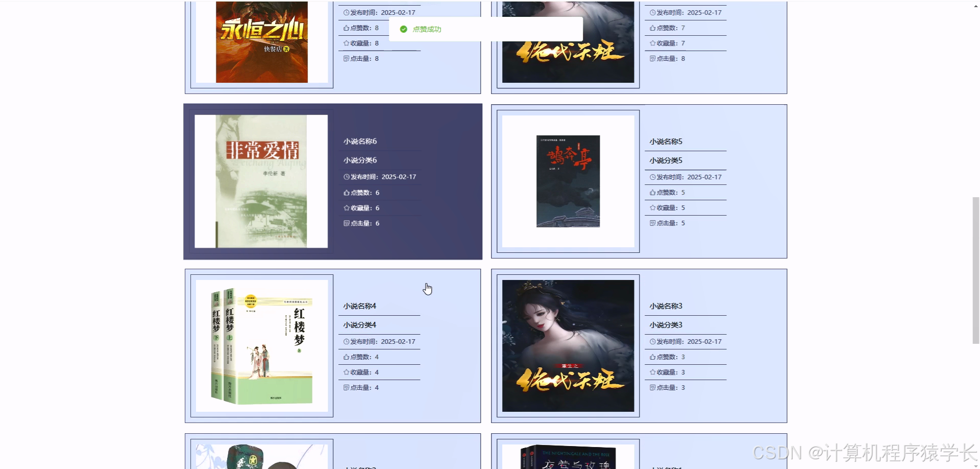The width and height of the screenshot is (980, 469).
Task: Click the star icon on the top-right 绝代妖姬 card
Action: click(652, 43)
